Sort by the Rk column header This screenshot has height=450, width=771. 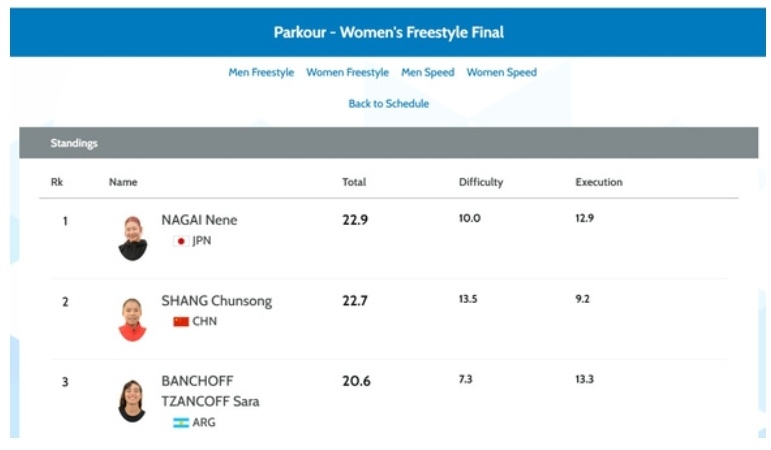[57, 182]
